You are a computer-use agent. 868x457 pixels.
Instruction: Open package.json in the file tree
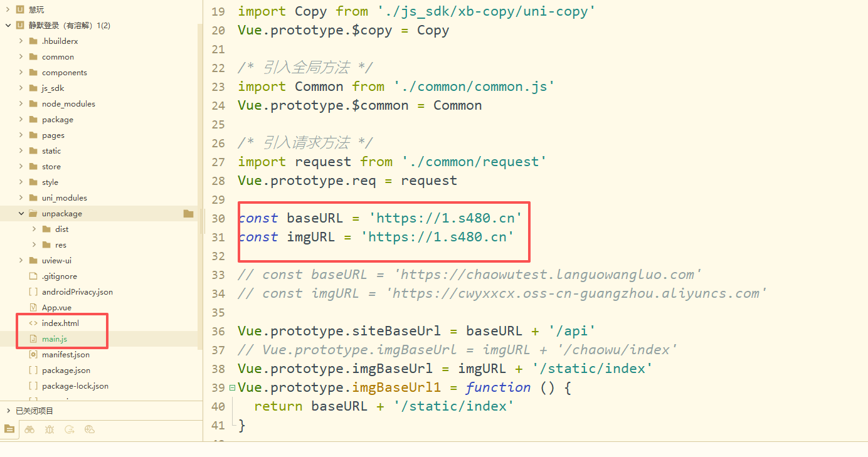click(66, 370)
